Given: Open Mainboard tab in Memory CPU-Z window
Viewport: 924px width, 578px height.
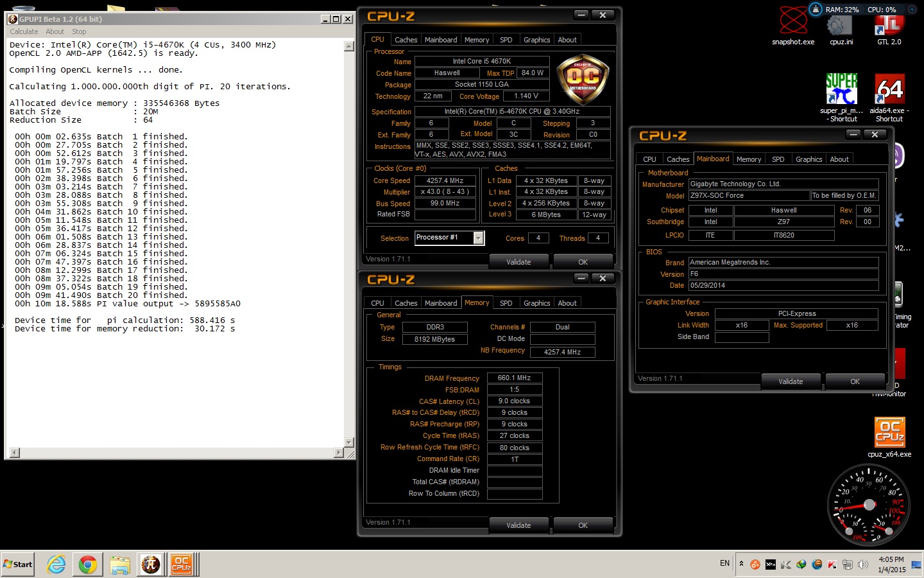Looking at the screenshot, I should click(441, 303).
